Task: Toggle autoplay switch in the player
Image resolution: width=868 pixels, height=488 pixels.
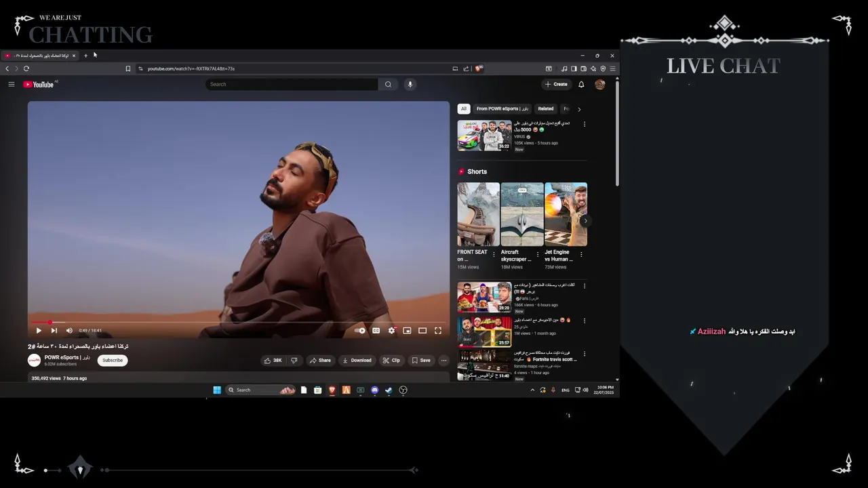Action: 360,331
